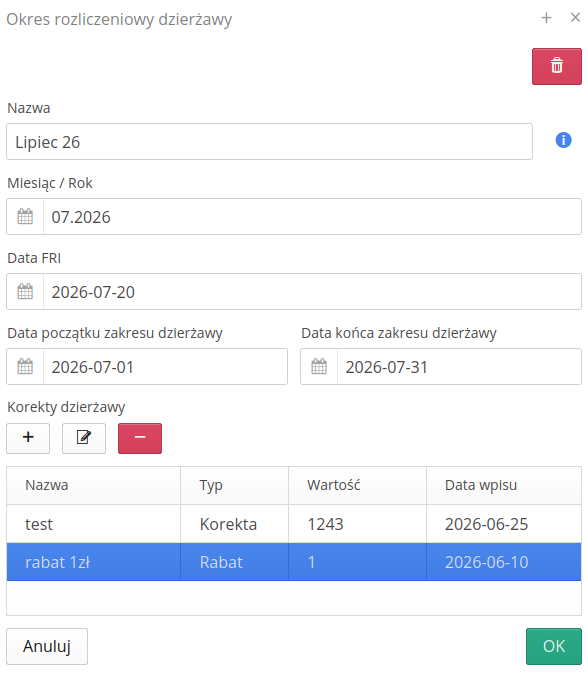Click the Anuluj button
The width and height of the screenshot is (588, 674).
[x=47, y=646]
